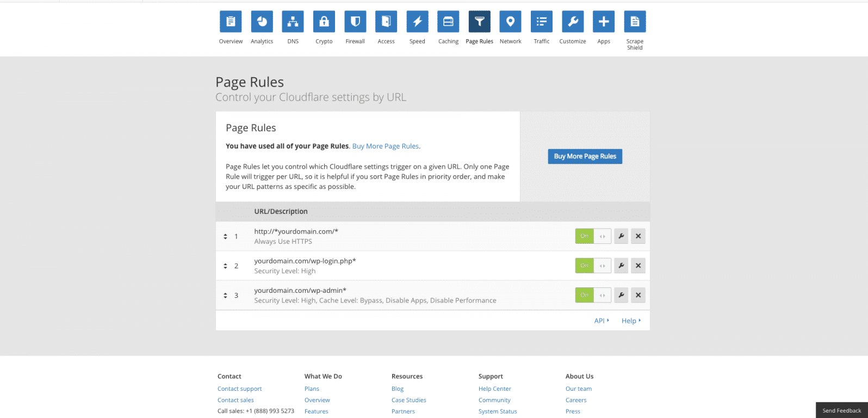Open the Scrape Shield document icon
This screenshot has width=868, height=418.
pyautogui.click(x=635, y=22)
